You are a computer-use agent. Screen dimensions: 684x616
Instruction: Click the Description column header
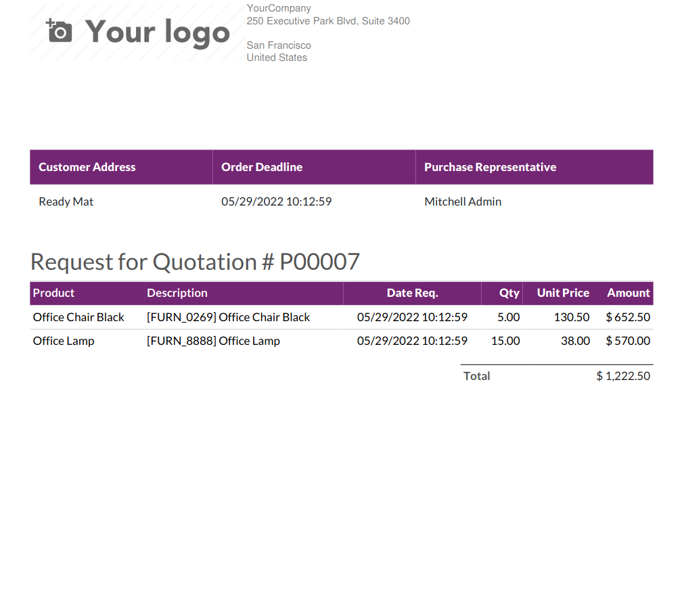click(177, 293)
